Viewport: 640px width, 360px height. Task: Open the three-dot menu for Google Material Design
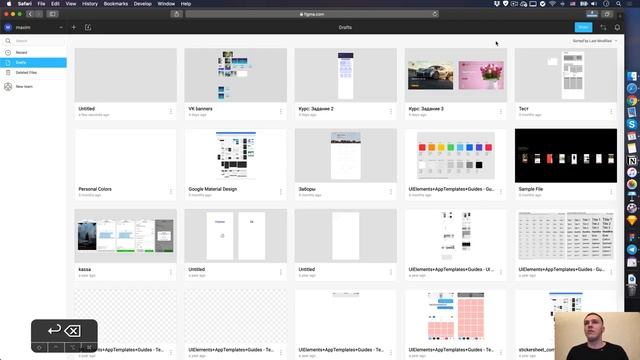281,191
